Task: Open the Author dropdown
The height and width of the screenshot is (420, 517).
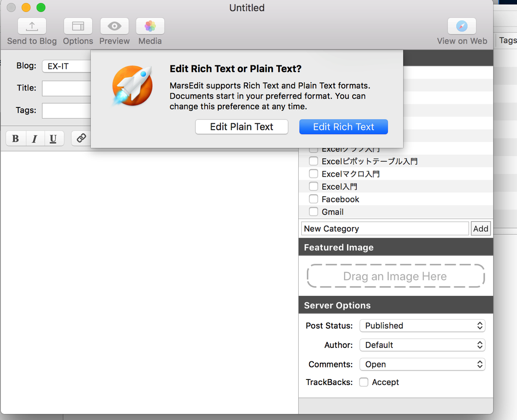Action: pyautogui.click(x=422, y=345)
